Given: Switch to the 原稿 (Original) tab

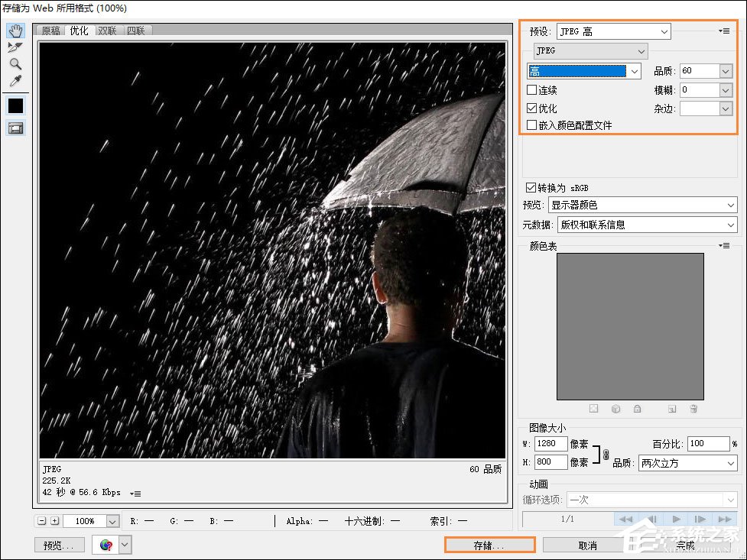Looking at the screenshot, I should coord(50,31).
